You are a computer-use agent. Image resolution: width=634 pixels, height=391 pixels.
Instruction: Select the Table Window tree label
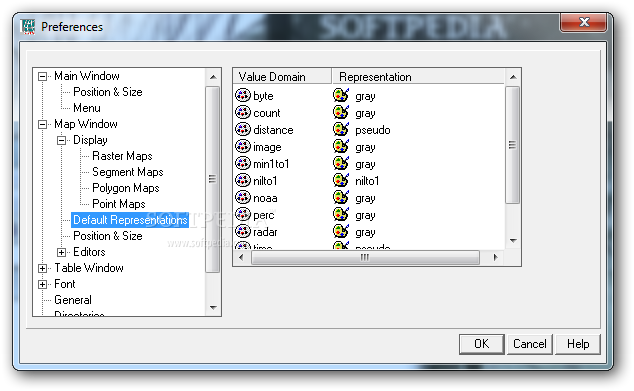click(89, 268)
